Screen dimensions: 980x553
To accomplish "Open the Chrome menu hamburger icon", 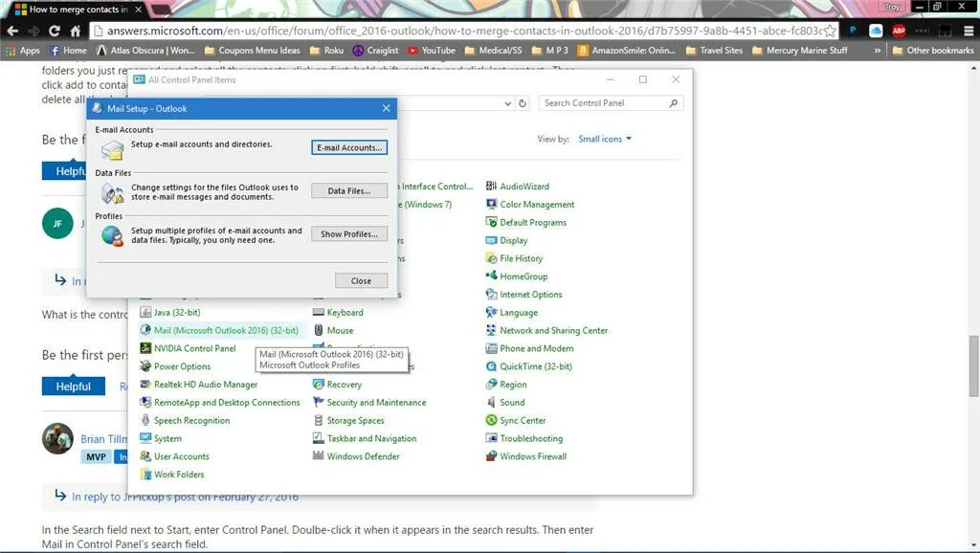I will tap(969, 31).
